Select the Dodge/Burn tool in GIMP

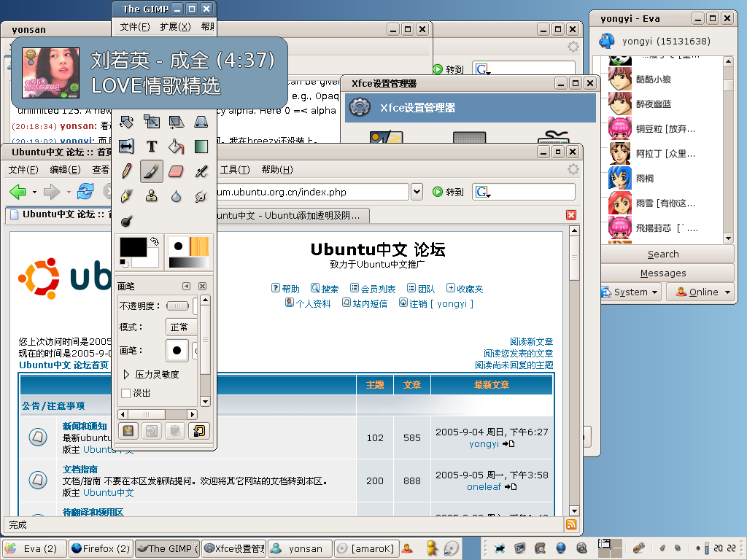tap(127, 221)
